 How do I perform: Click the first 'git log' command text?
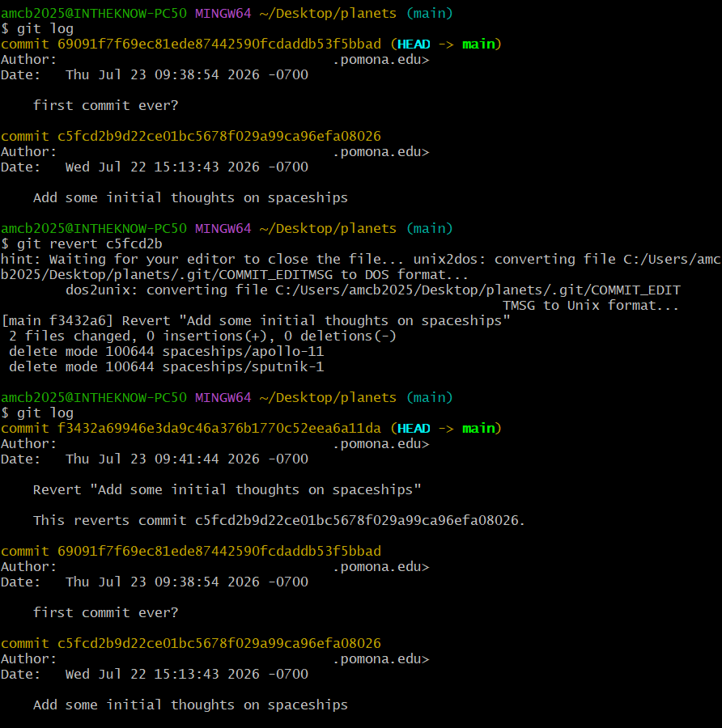point(45,29)
